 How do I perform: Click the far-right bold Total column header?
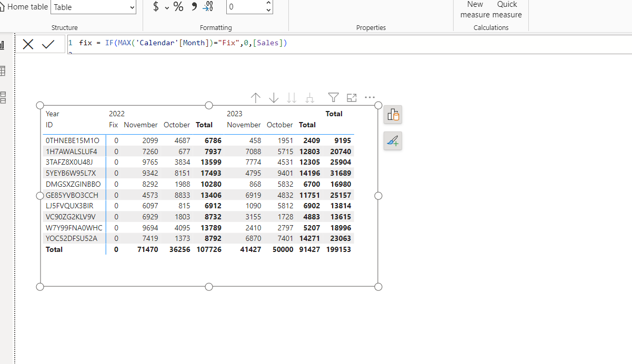click(x=334, y=114)
